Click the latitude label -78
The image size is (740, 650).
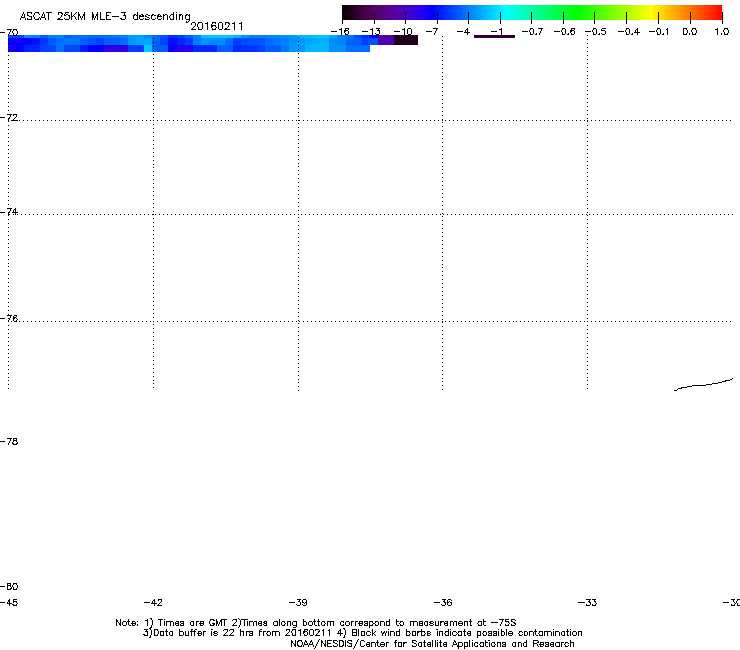[9, 441]
